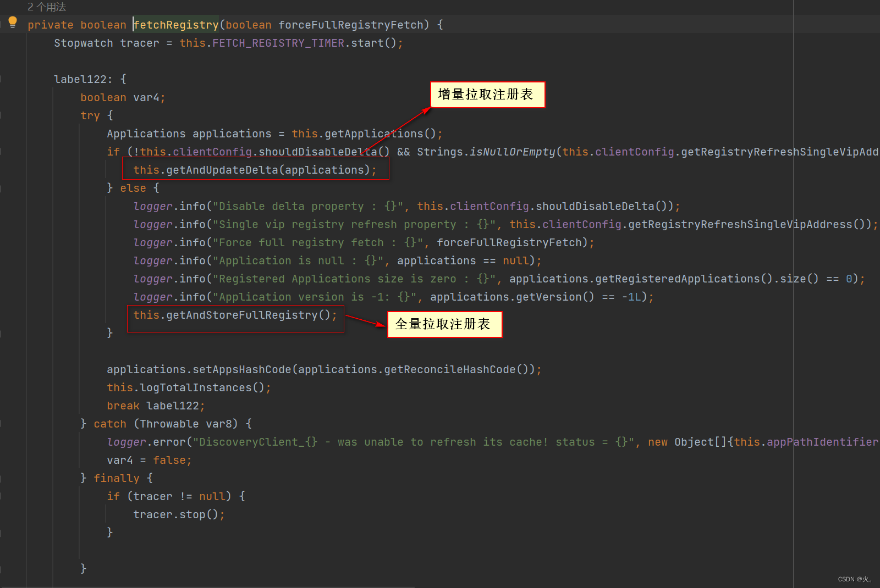Viewport: 880px width, 588px height.
Task: Click the yellow lightbulb intention icon
Action: [13, 23]
